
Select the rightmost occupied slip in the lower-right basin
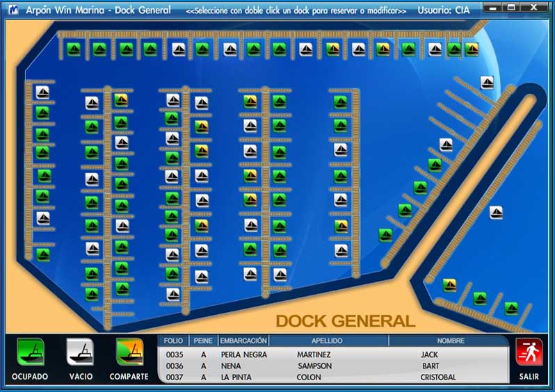coord(511,308)
